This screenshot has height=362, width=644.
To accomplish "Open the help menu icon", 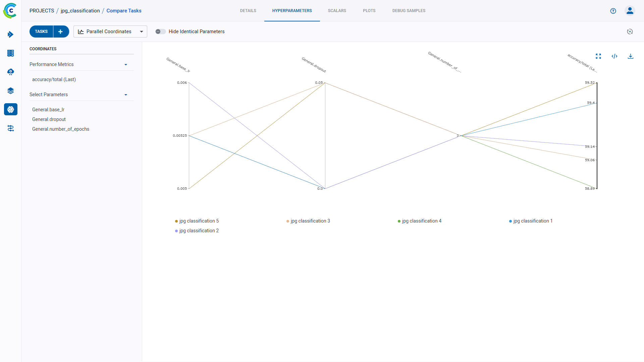I will 613,11.
